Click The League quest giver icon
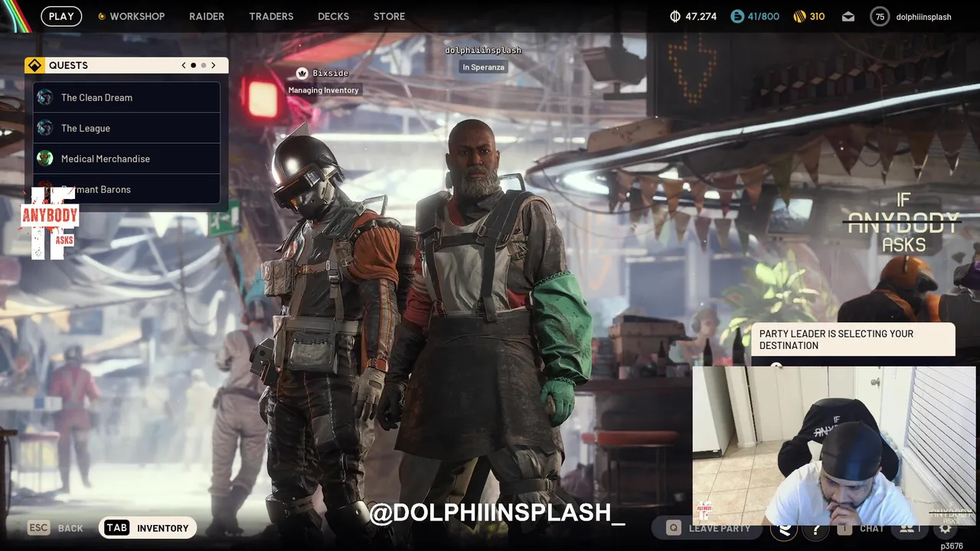Viewport: 980px width, 551px height. (45, 128)
